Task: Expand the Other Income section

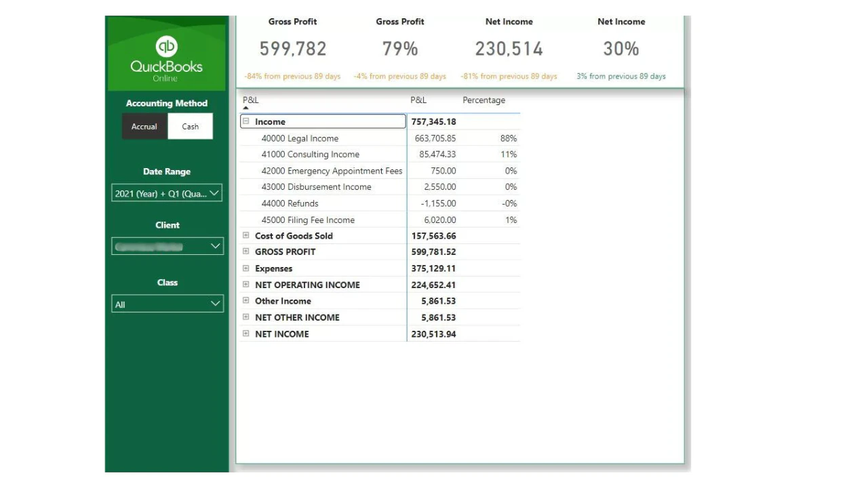Action: coord(246,300)
